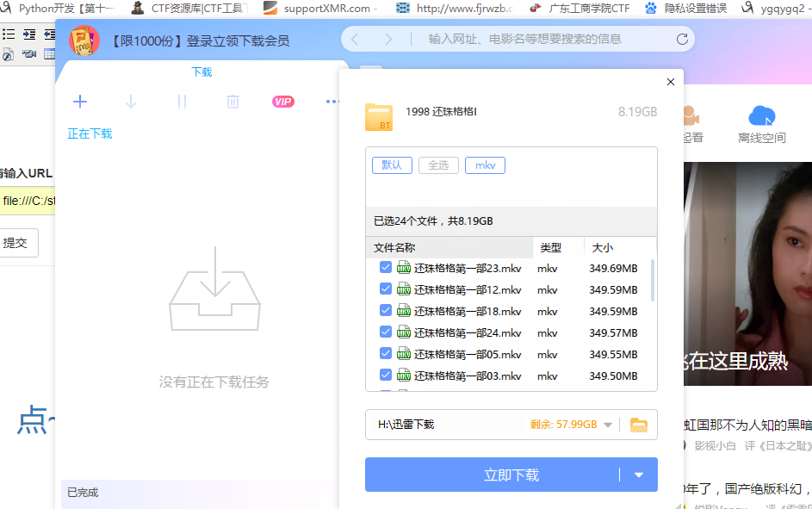
Task: Click the mkv file icon for 还珠格格第一部18.mkv
Action: (404, 311)
